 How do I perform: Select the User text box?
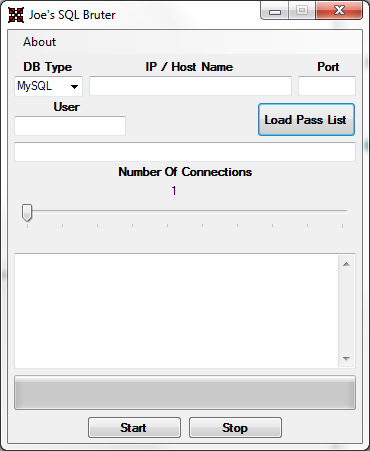pyautogui.click(x=70, y=126)
